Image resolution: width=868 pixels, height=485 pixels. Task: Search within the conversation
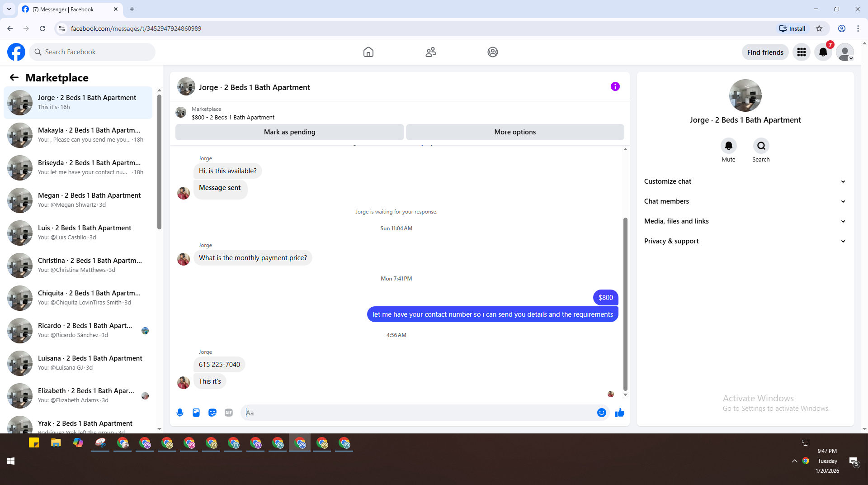pyautogui.click(x=761, y=146)
